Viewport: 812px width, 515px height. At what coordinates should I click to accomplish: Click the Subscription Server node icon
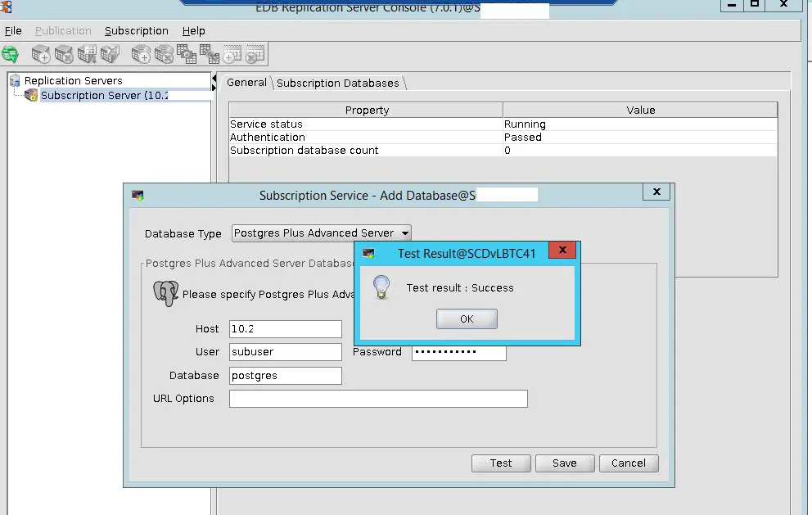click(31, 95)
